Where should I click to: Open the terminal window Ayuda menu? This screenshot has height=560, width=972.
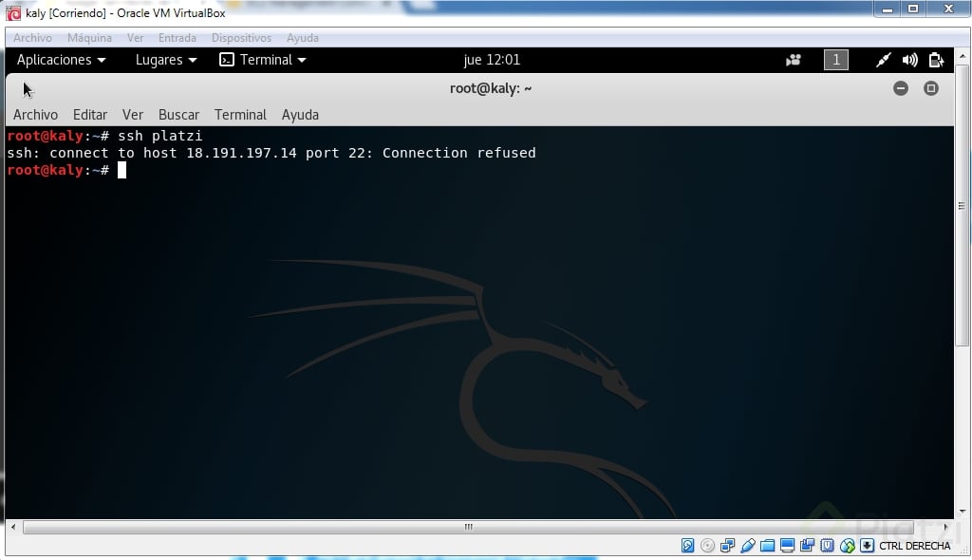[300, 115]
